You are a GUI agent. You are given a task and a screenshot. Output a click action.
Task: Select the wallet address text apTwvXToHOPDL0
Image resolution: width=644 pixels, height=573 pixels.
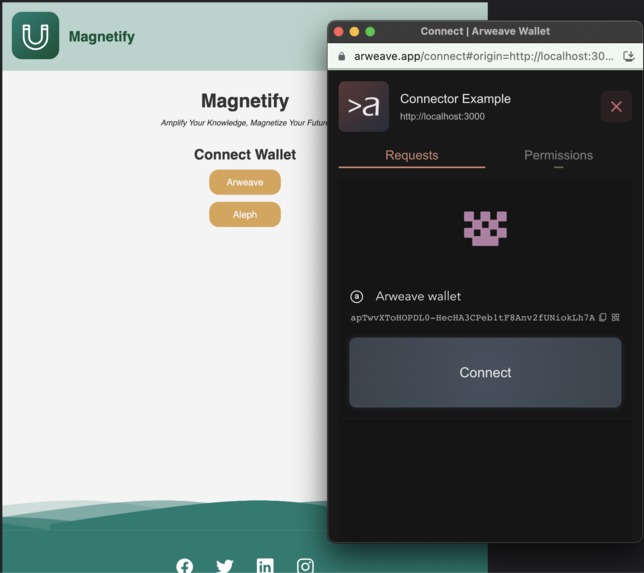click(472, 318)
